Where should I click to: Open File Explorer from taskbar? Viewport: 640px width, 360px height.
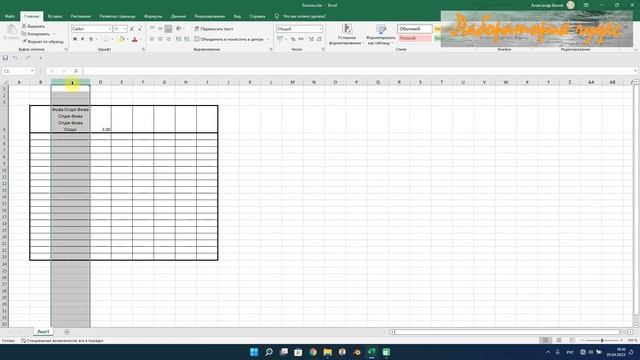[x=328, y=352]
